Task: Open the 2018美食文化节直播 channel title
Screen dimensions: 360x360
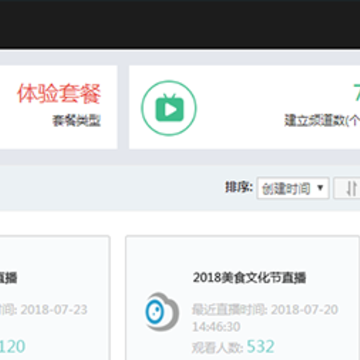Action: (x=249, y=277)
